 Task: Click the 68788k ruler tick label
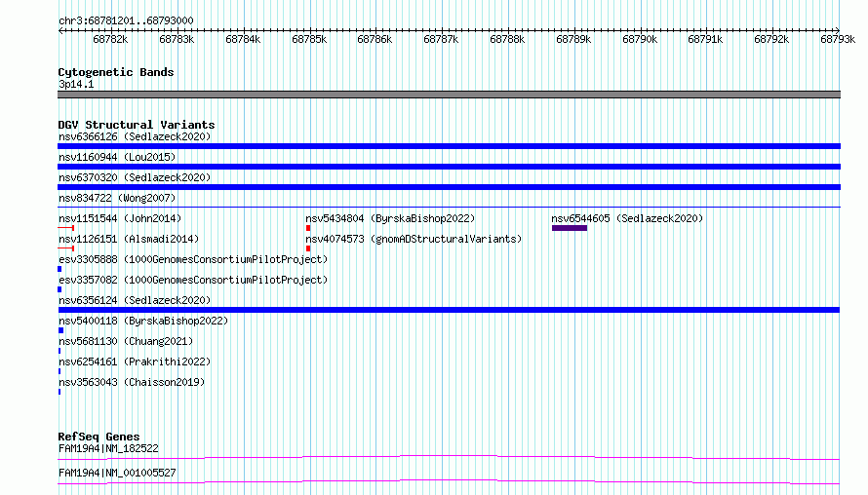tap(507, 39)
